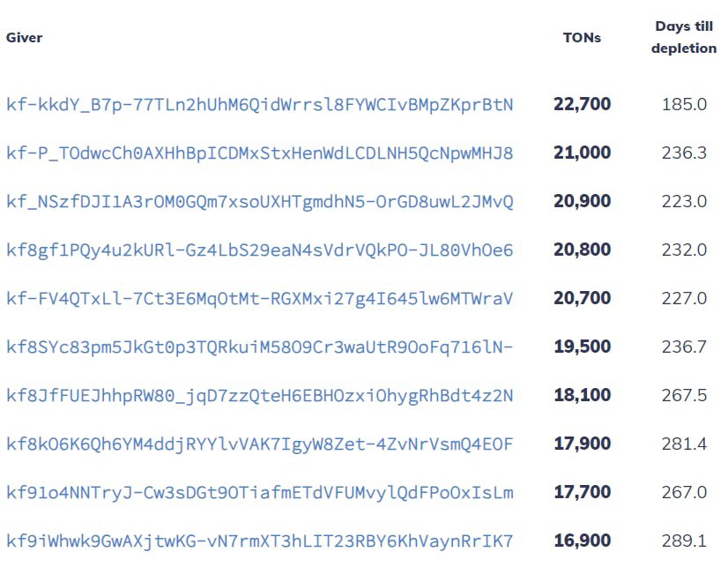Viewport: 728px width, 567px height.
Task: Click giver link kf8SYc83pm5JkGt0p3
Action: coord(259,347)
